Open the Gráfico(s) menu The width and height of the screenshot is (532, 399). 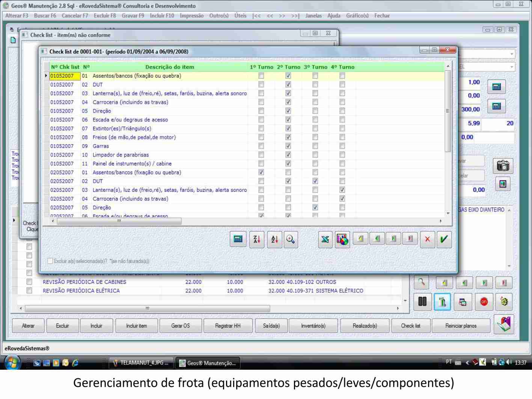tap(357, 16)
